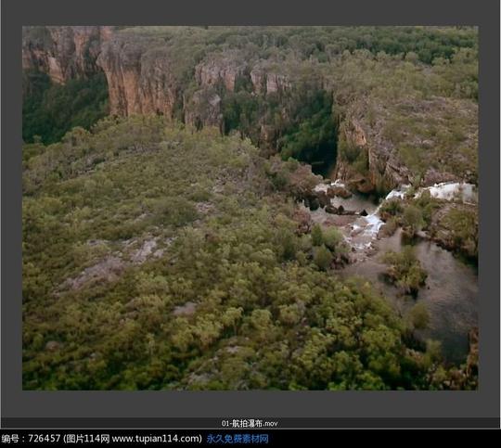Open the 永久免费素材网 blue link
Image resolution: width=501 pixels, height=448 pixels.
pos(238,439)
